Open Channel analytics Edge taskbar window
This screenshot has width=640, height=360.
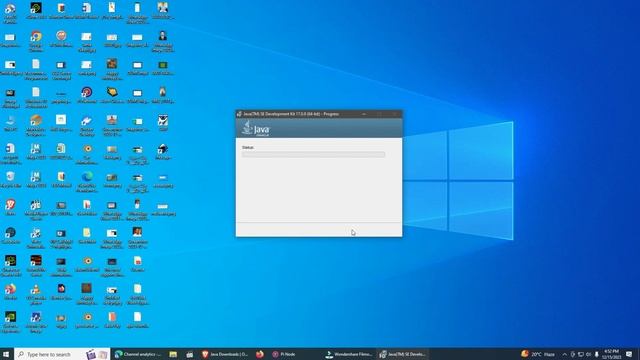138,354
